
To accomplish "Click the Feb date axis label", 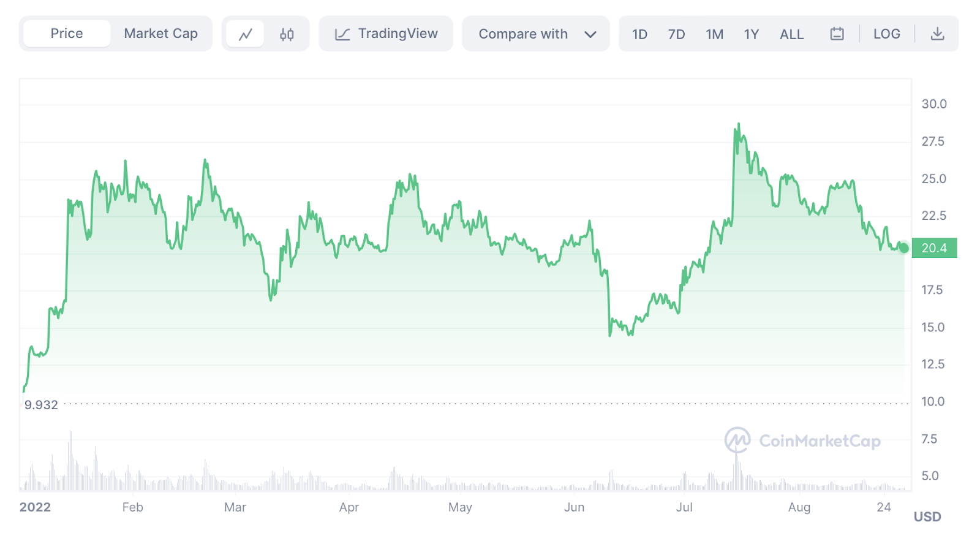I will click(x=132, y=507).
